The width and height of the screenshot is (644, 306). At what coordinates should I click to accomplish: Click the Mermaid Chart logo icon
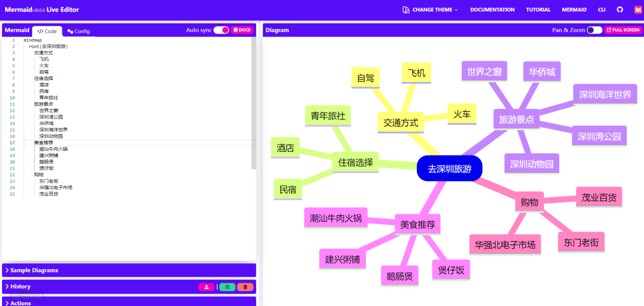pyautogui.click(x=638, y=9)
